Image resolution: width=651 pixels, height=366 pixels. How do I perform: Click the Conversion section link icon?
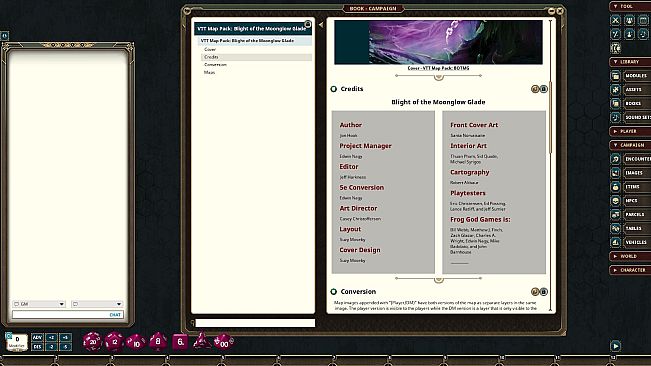(x=535, y=292)
